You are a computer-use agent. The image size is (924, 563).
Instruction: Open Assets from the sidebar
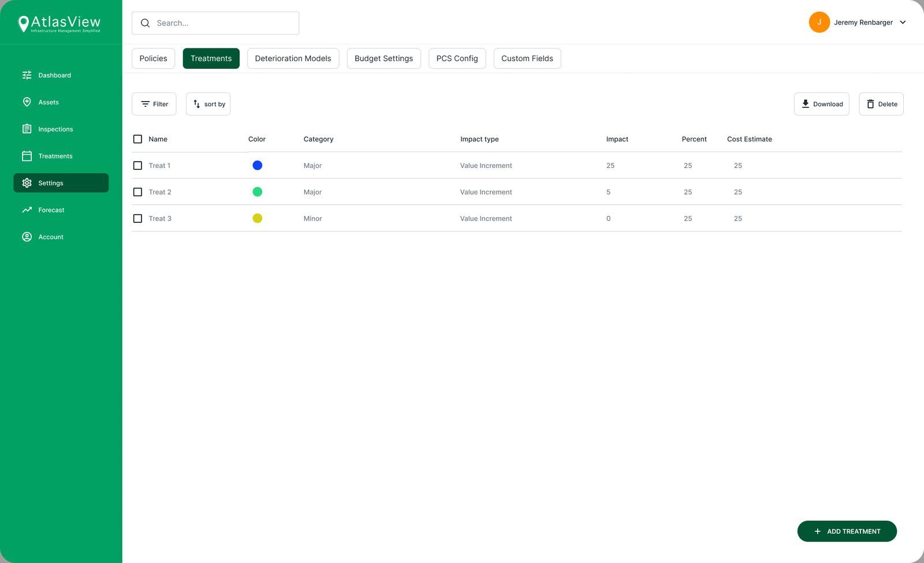(x=49, y=102)
